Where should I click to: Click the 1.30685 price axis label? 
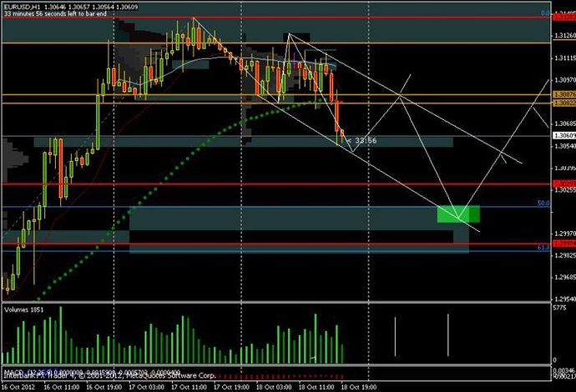[565, 123]
